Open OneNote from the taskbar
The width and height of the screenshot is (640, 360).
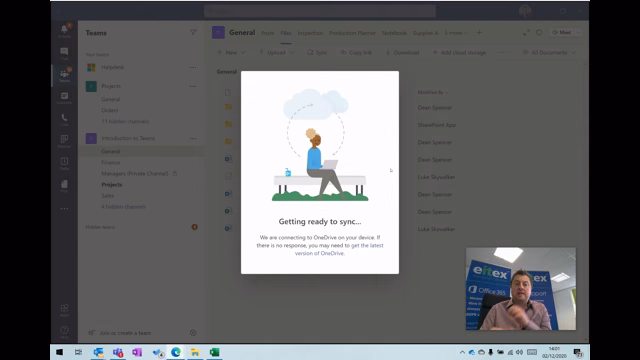137,352
